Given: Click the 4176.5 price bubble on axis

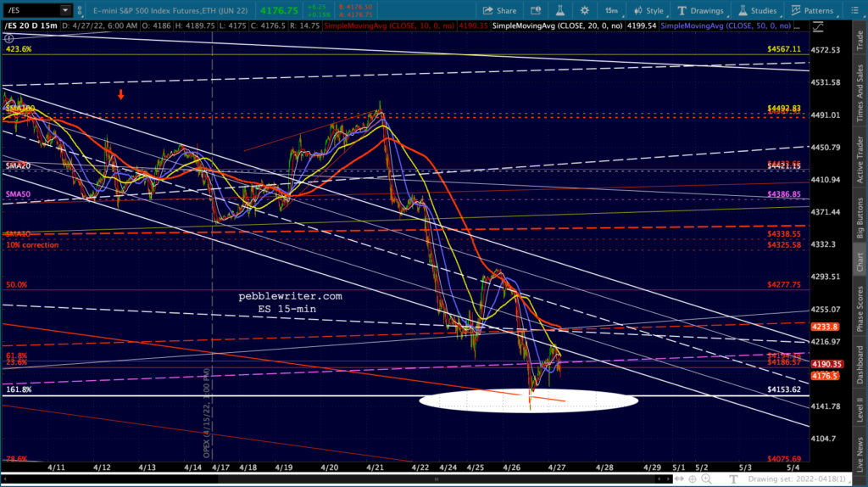Looking at the screenshot, I should click(x=825, y=376).
